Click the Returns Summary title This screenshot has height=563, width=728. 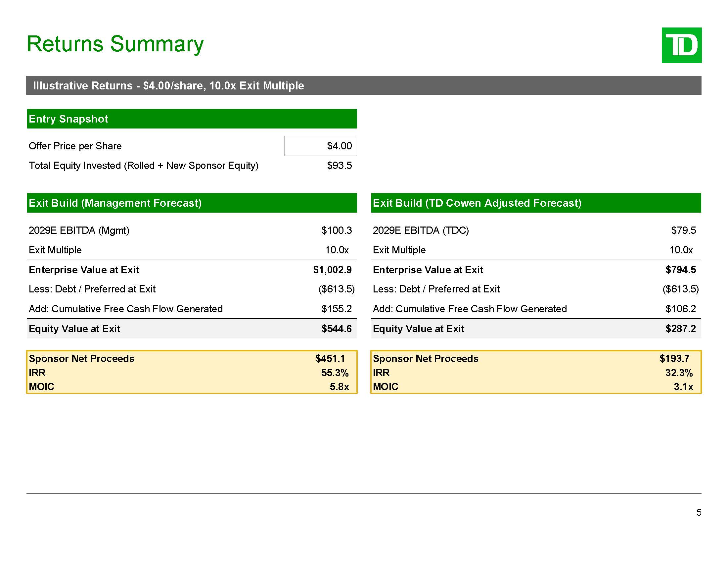(115, 44)
